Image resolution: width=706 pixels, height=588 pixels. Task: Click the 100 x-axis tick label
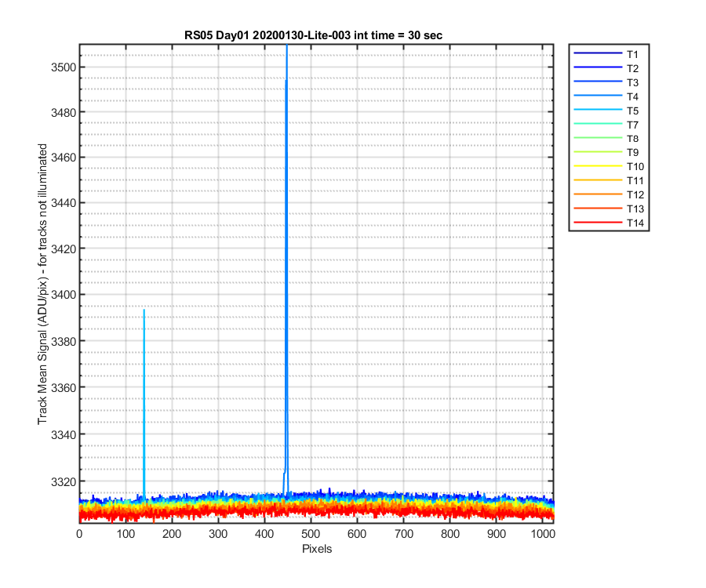126,534
